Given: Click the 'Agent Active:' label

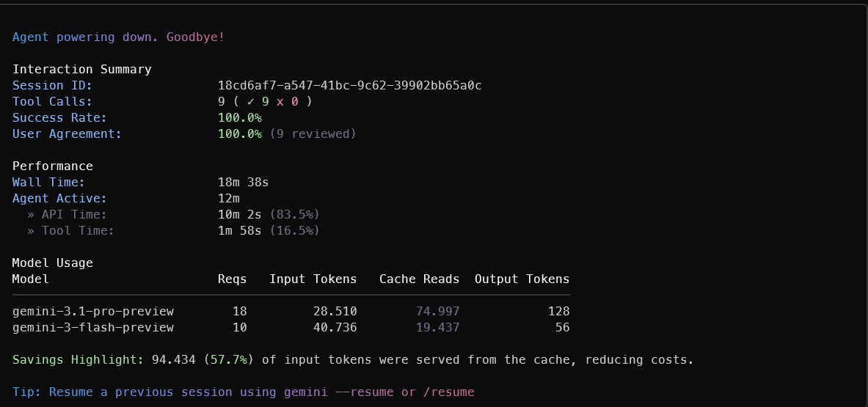Looking at the screenshot, I should click(59, 199).
